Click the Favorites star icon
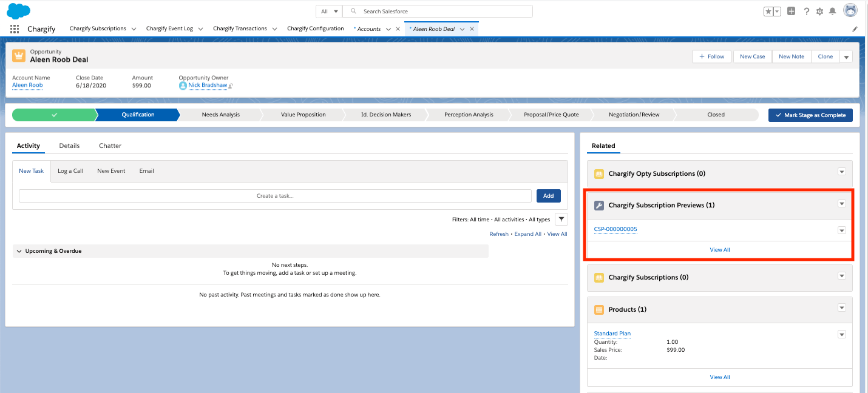 [x=768, y=12]
